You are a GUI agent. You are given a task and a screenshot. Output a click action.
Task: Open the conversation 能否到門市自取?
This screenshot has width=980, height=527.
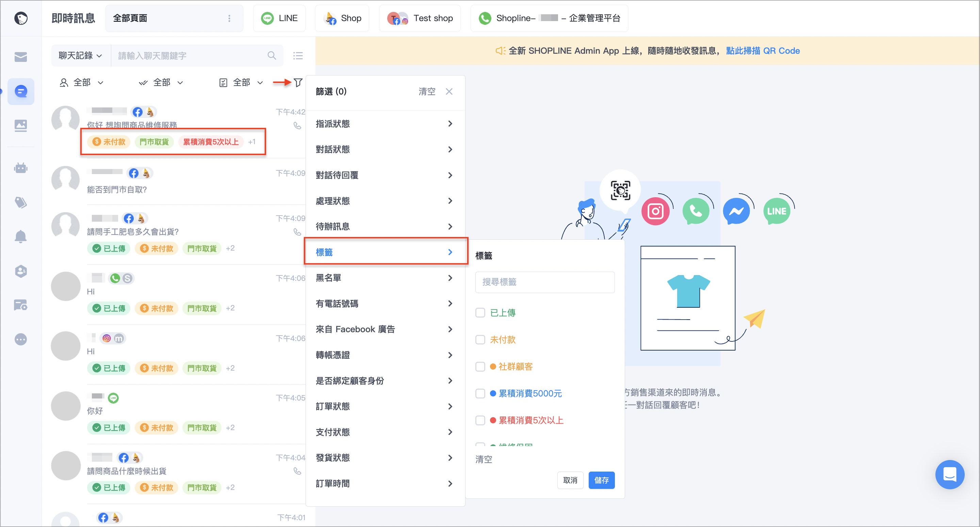click(x=179, y=181)
